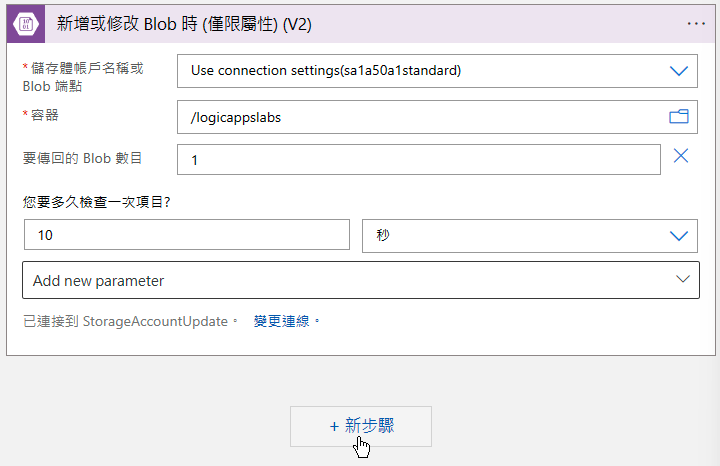Click chevron of storage account connection dropdown
This screenshot has width=720, height=466.
pos(679,71)
